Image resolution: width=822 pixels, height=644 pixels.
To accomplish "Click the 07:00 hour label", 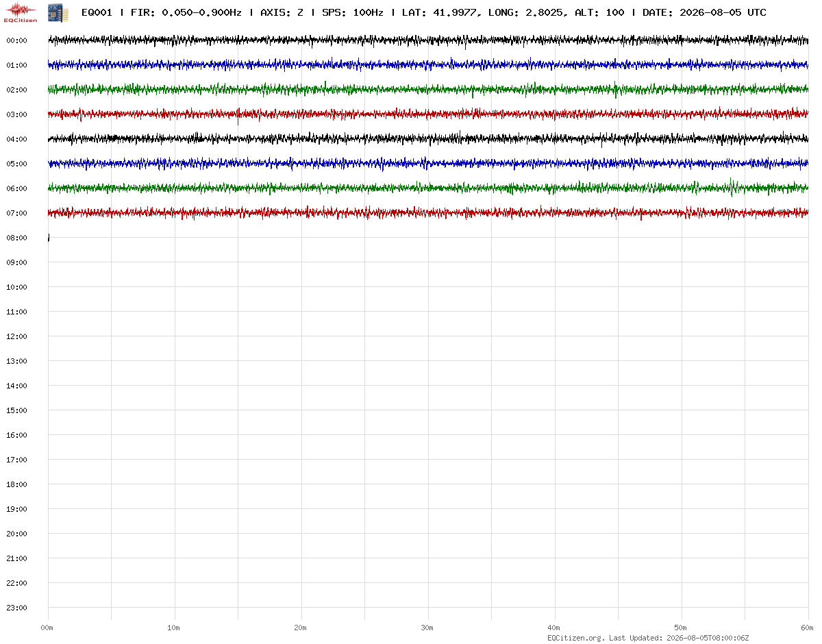I will (16, 213).
